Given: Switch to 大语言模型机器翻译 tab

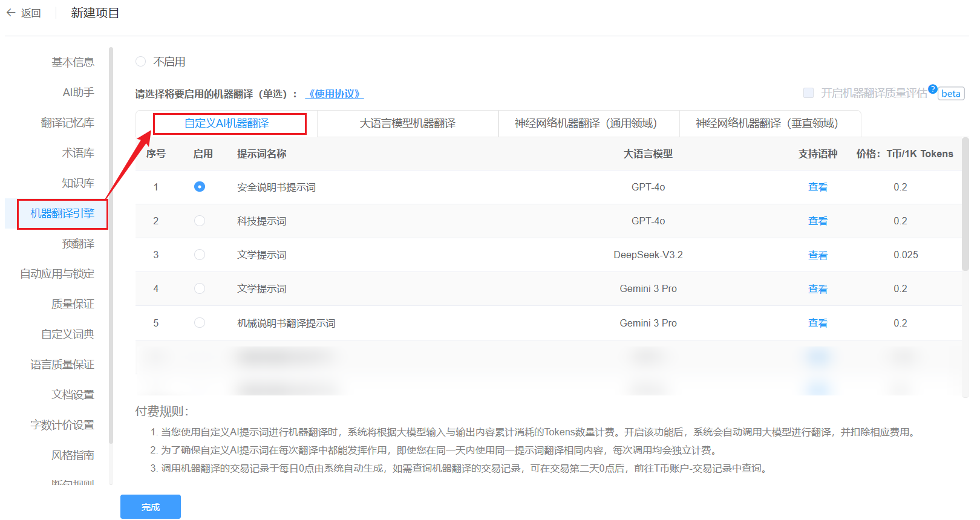Looking at the screenshot, I should (x=407, y=123).
